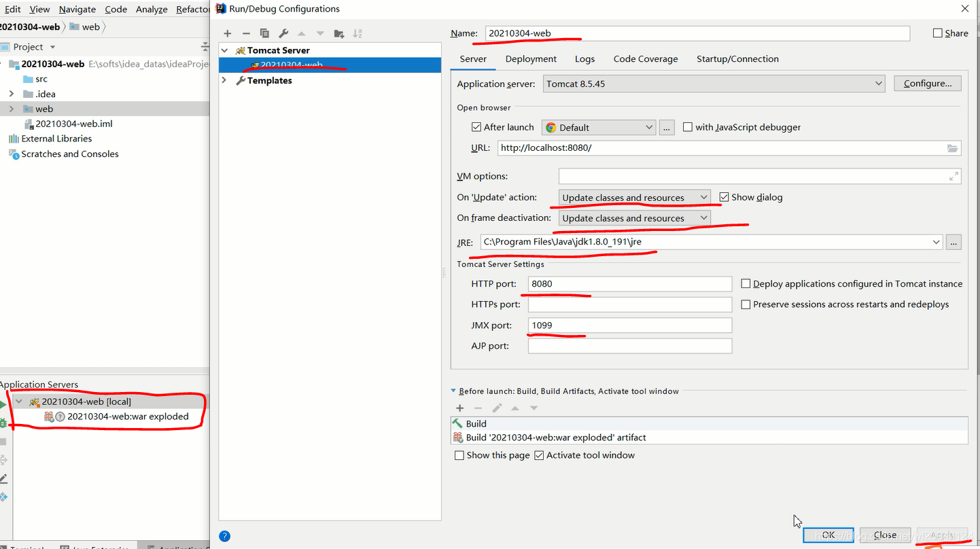Enable Deploy applications configured in Tomcat instance
Screen dimensions: 980x549
[746, 284]
